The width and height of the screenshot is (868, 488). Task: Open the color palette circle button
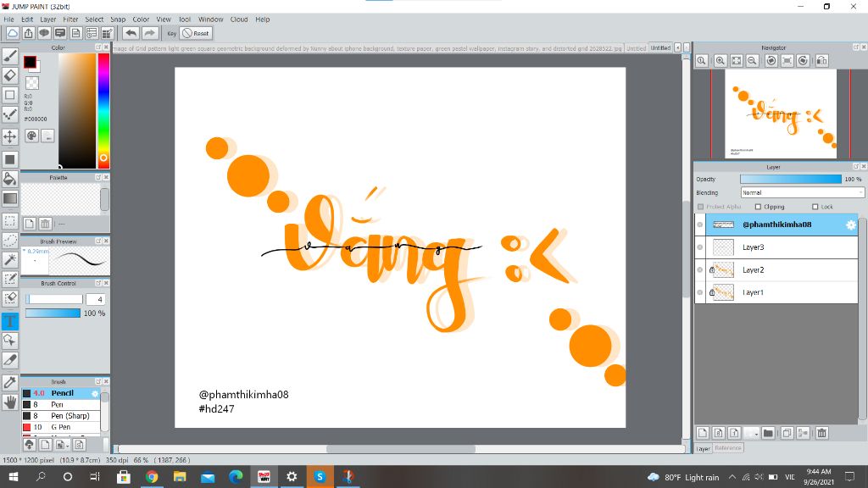(31, 136)
